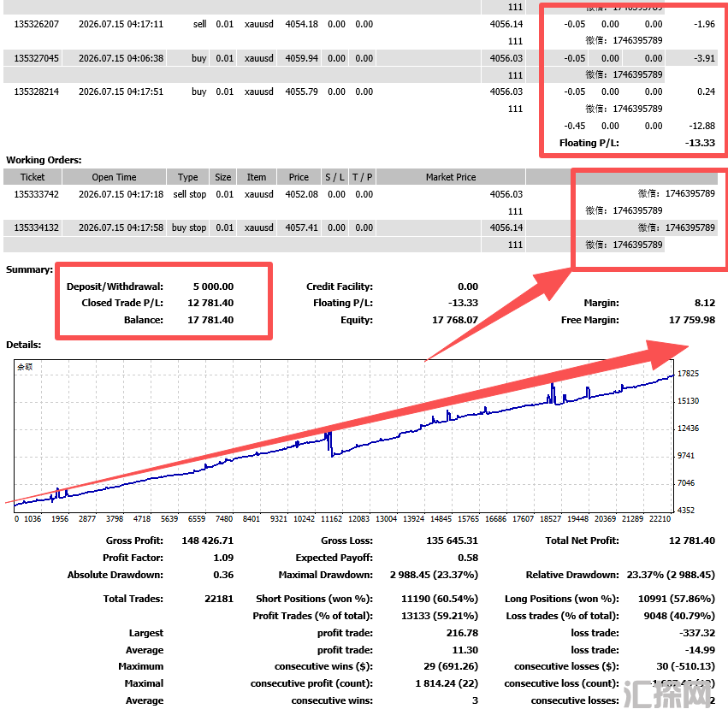728x715 pixels.
Task: Click the balance chart's large drop near trade 11162
Action: (331, 445)
